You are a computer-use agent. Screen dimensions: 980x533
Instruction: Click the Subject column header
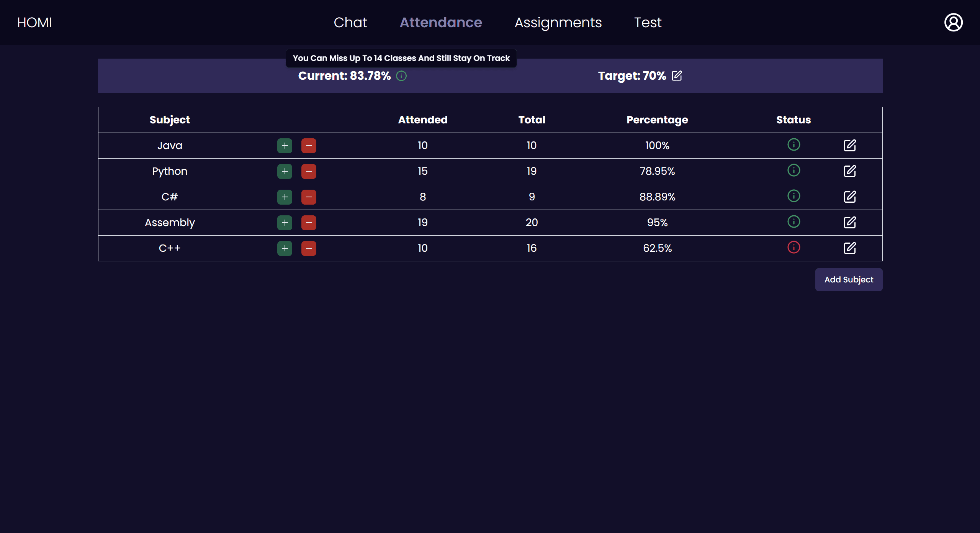click(x=170, y=120)
